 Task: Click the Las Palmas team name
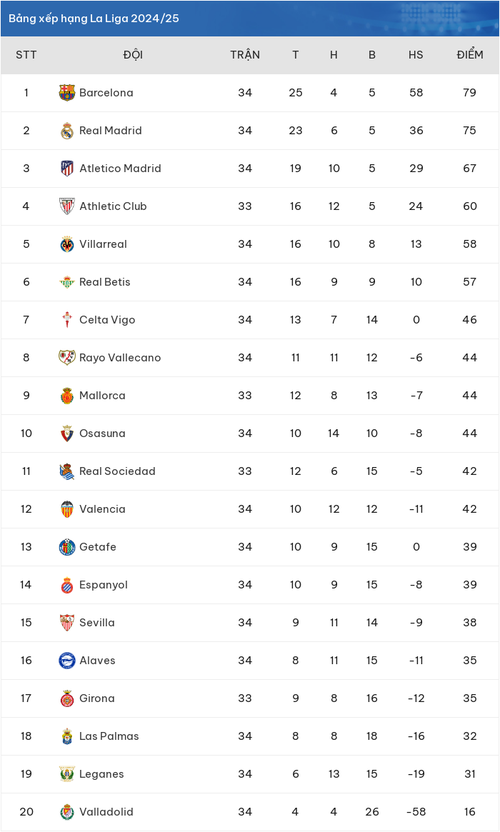click(109, 736)
